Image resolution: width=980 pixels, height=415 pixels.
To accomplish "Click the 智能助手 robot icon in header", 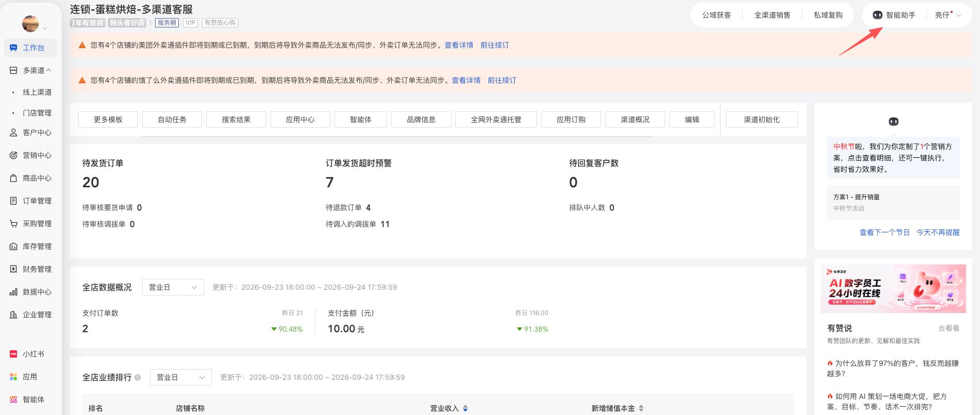I will pyautogui.click(x=877, y=15).
